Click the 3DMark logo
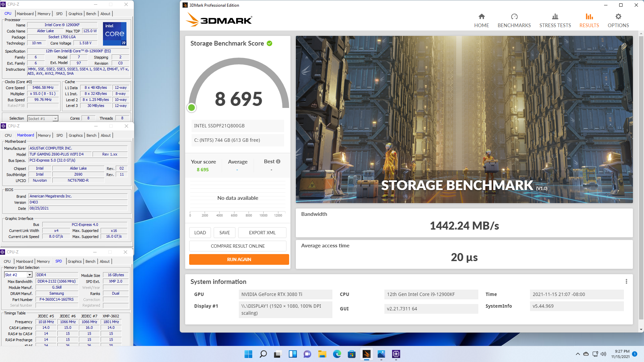This screenshot has width=644, height=362. 219,20
